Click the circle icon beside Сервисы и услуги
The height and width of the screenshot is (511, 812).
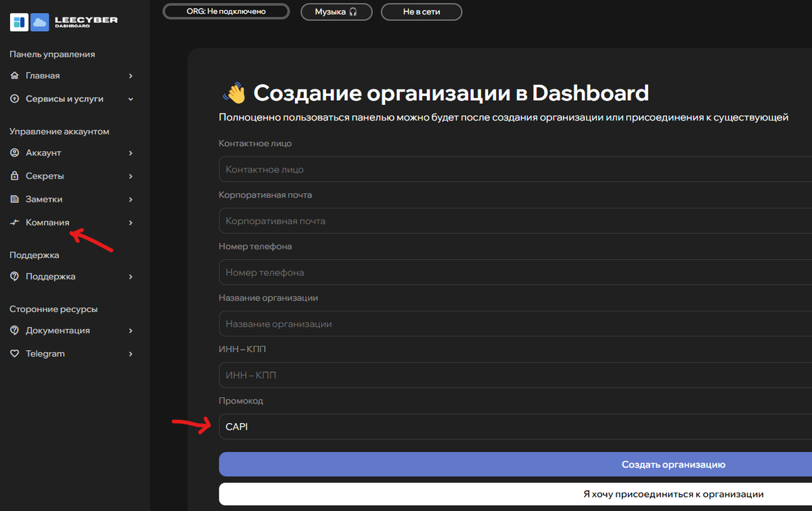pos(14,98)
